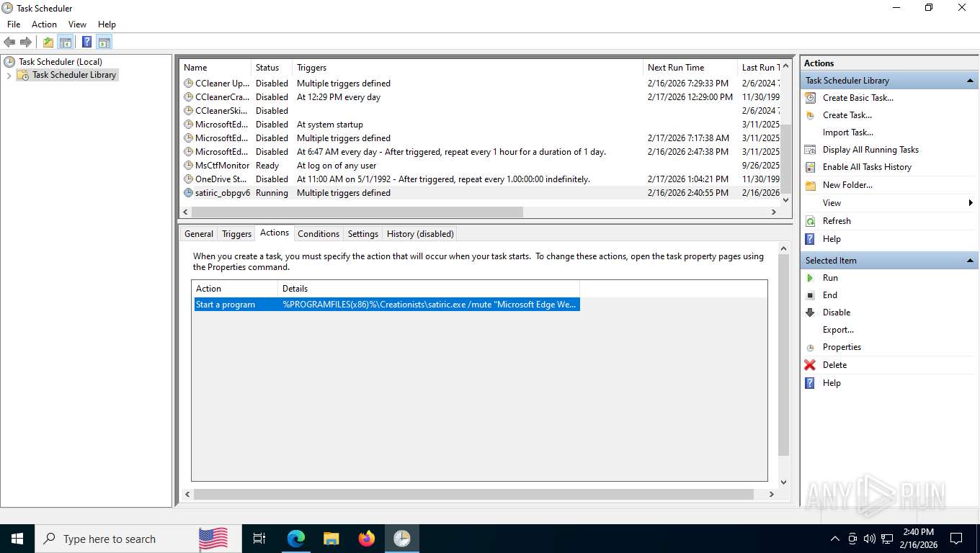
Task: Expand the View submenu arrow
Action: (971, 203)
